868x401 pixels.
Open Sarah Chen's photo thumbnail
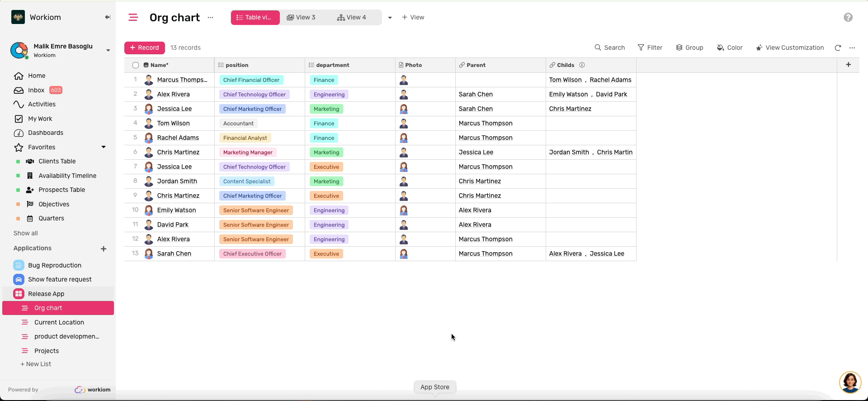click(404, 254)
